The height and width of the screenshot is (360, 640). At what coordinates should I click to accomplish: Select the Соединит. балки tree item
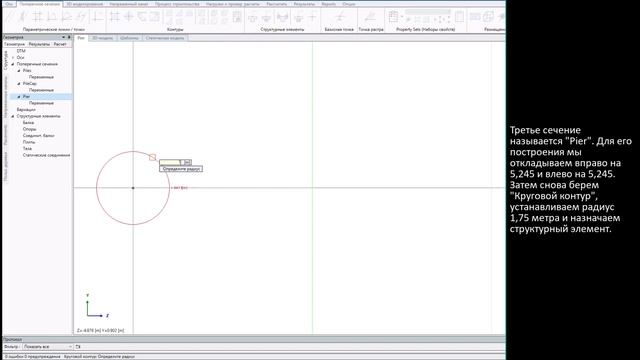38,136
